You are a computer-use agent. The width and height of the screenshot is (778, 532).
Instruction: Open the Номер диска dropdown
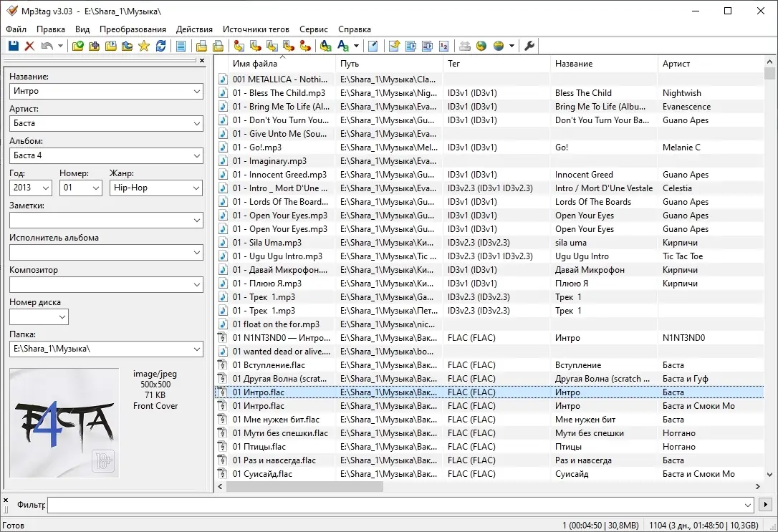[x=62, y=316]
